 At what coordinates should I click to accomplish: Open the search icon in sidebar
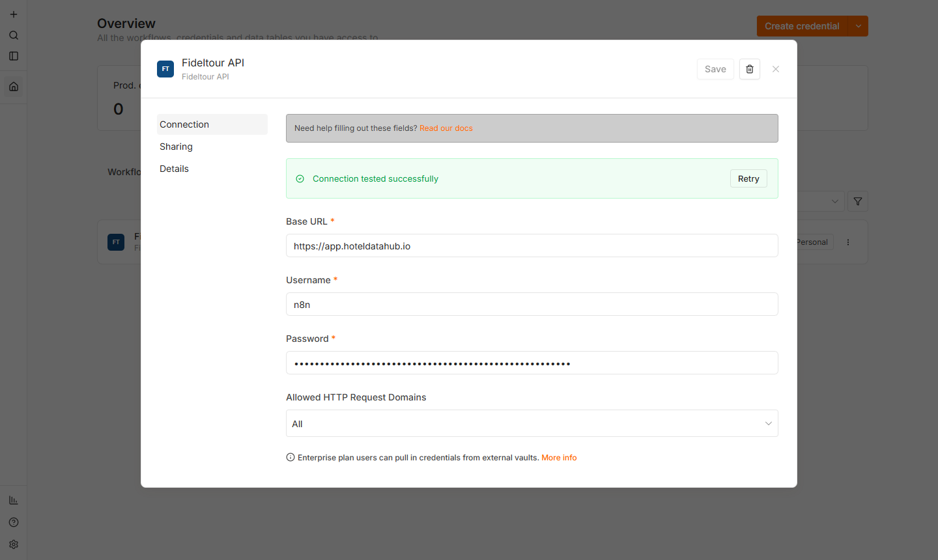tap(14, 35)
